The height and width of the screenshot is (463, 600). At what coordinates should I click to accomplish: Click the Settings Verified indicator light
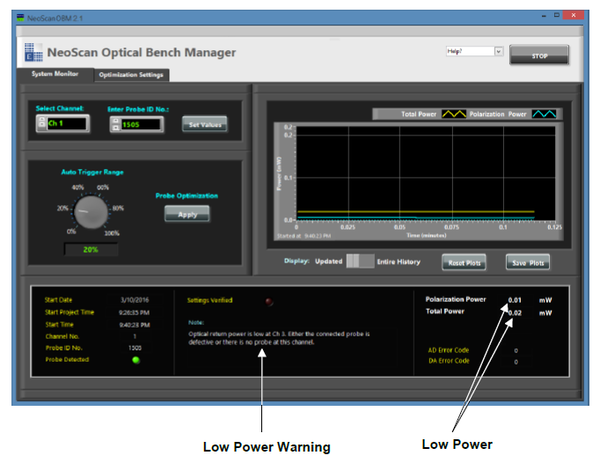pyautogui.click(x=270, y=299)
